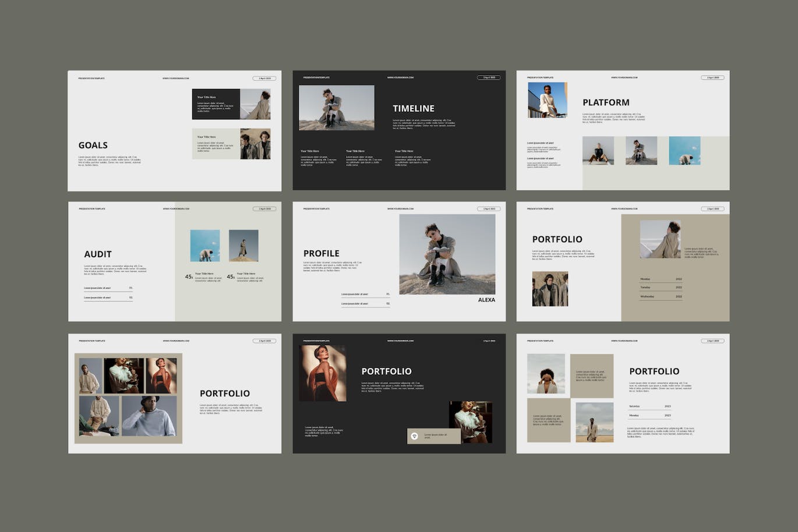Click the Audit slide title
This screenshot has width=798, height=532.
98,254
